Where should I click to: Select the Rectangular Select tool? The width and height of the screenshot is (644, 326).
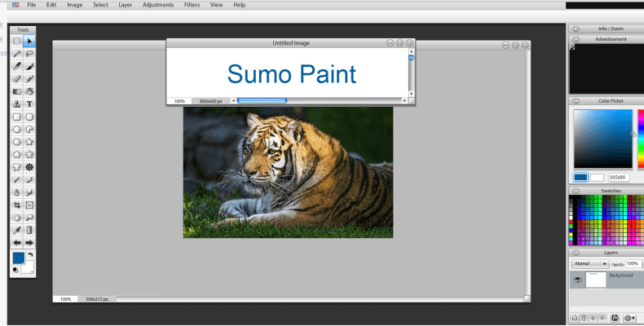pos(17,41)
